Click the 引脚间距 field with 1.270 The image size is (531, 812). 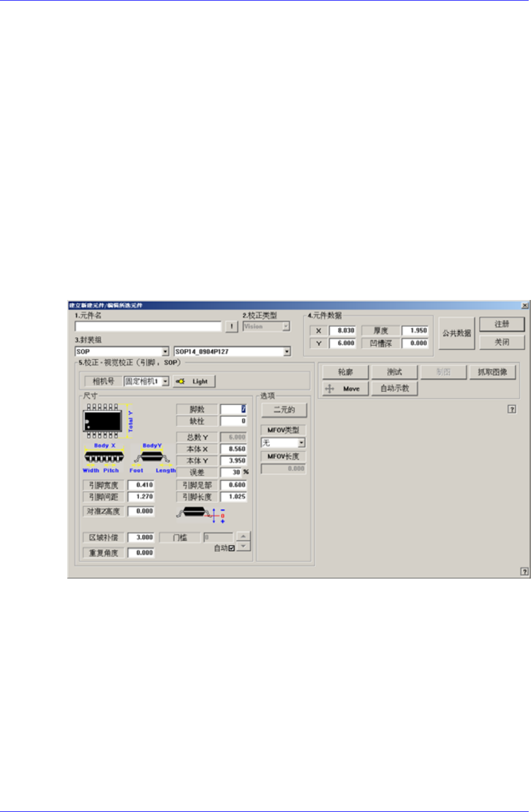coord(141,497)
